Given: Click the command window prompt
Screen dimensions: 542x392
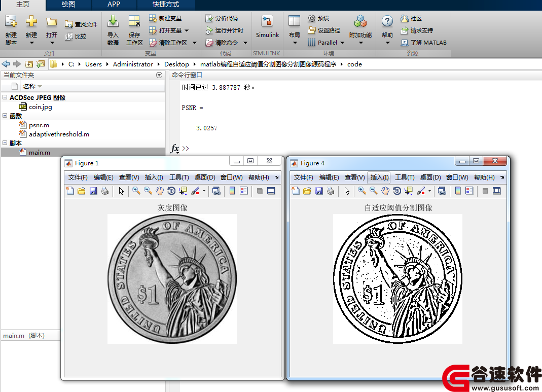Looking at the screenshot, I should [186, 148].
